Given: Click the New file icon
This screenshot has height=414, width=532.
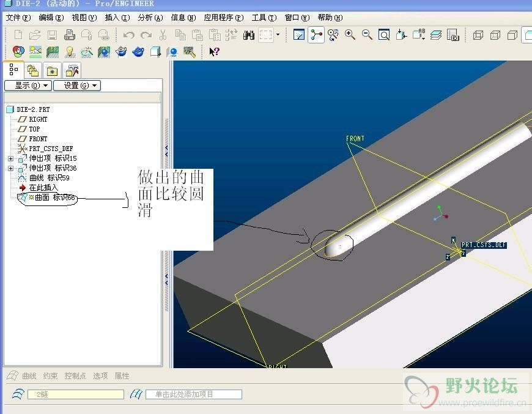Looking at the screenshot, I should [x=18, y=35].
